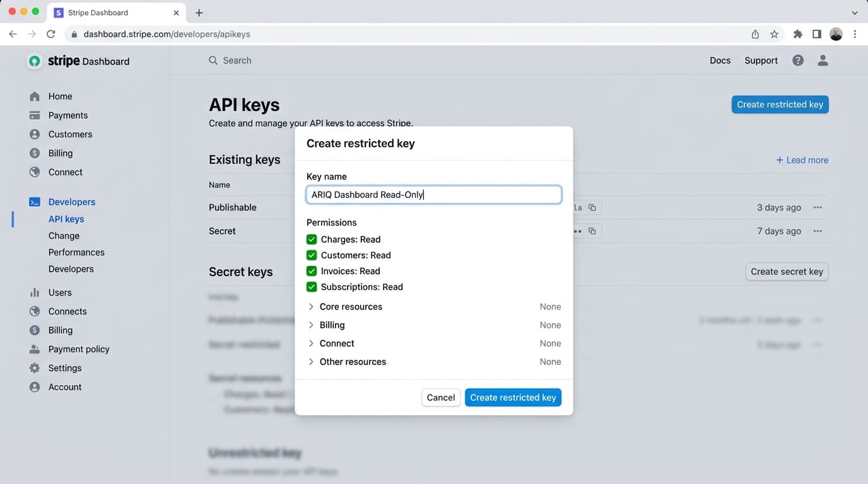Open the Lead more link
The height and width of the screenshot is (484, 868).
[802, 160]
